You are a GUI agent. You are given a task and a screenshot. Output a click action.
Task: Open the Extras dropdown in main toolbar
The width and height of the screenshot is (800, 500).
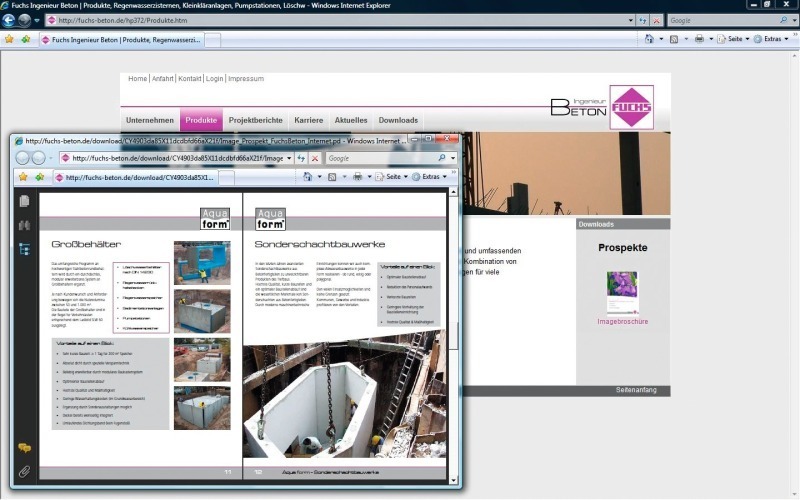click(x=776, y=39)
